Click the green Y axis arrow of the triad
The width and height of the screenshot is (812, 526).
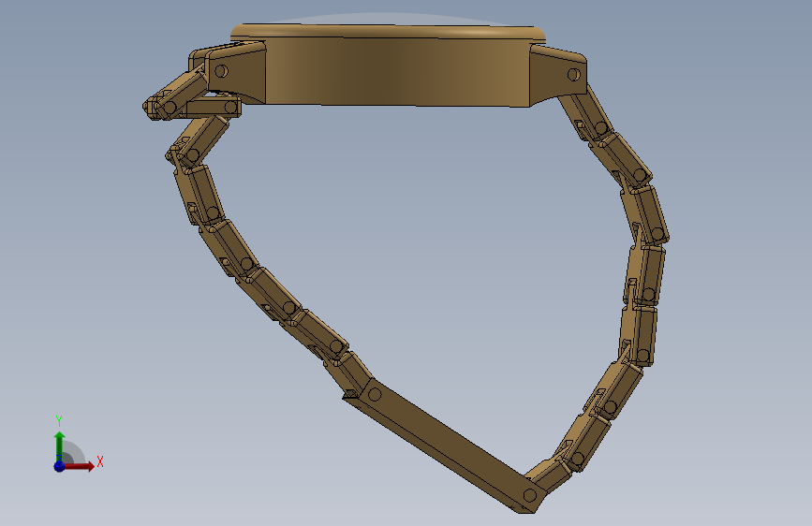[60, 446]
